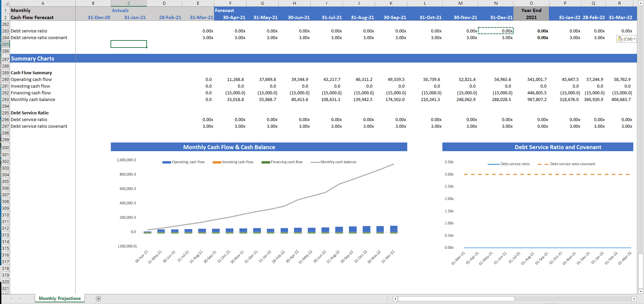The image size is (644, 304).
Task: Select row 300 header
Action: point(6,147)
